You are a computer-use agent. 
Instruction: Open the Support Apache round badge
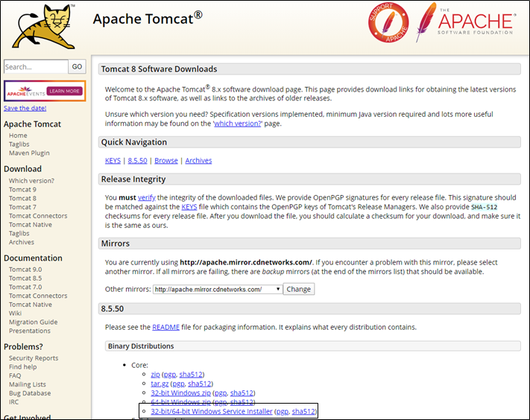pos(388,22)
